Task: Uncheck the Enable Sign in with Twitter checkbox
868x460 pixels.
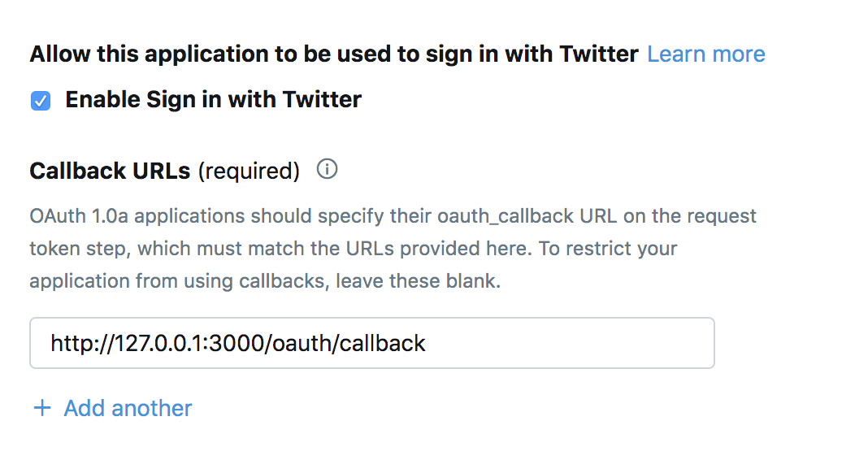Action: tap(41, 101)
